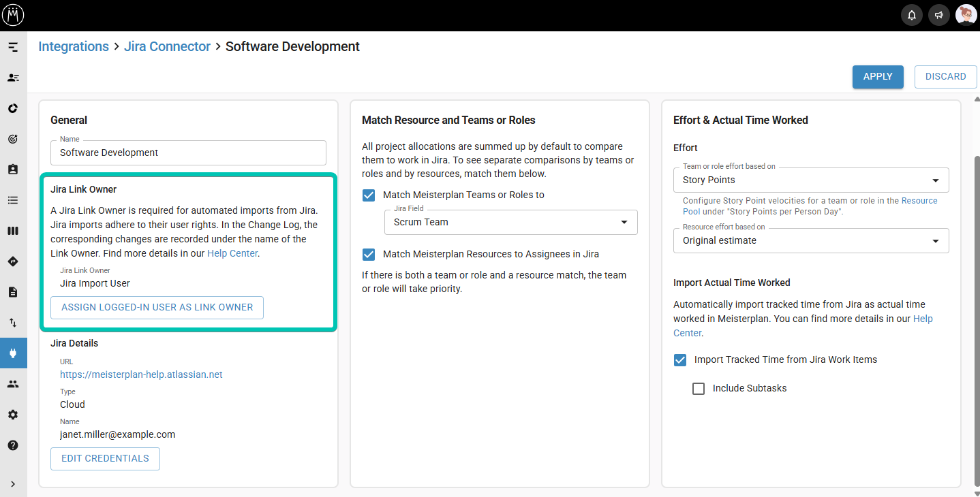Expand the sidebar with bottom chevron

13,484
